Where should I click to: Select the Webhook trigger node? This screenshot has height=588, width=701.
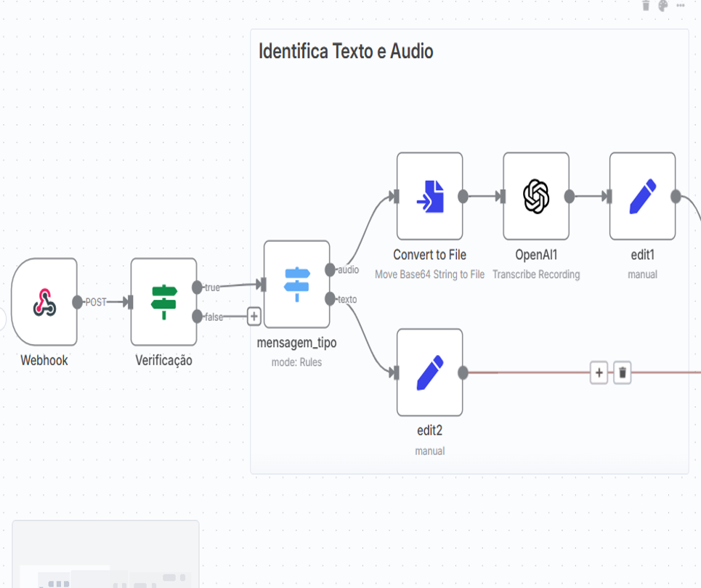tap(44, 302)
